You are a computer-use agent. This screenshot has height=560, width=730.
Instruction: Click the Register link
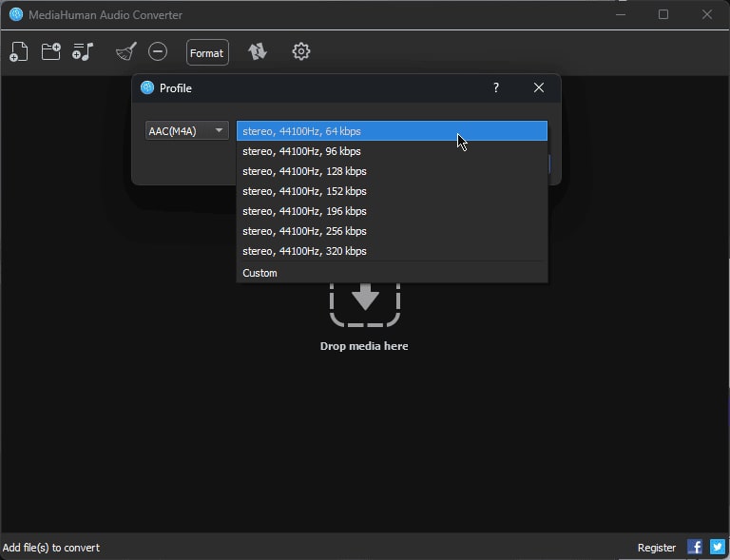click(x=657, y=548)
